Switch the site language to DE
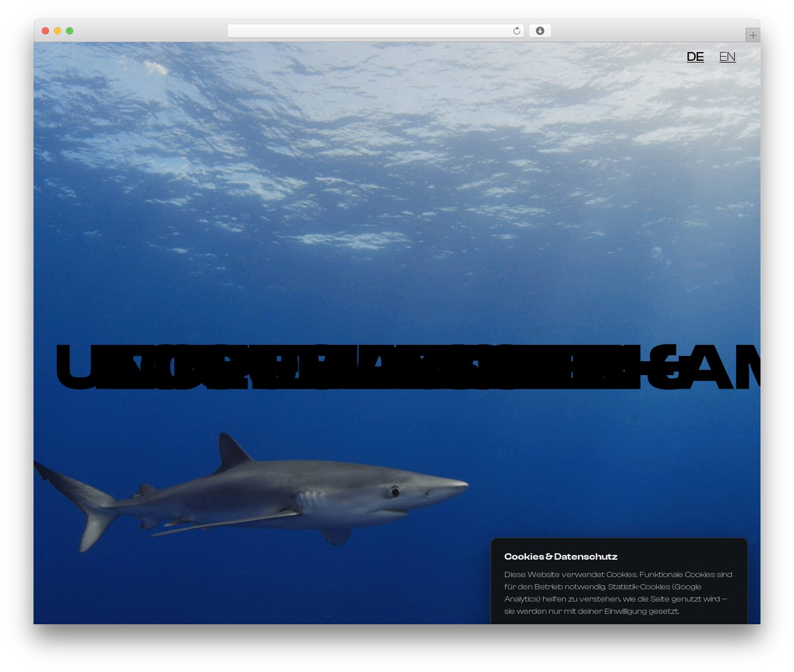The image size is (794, 672). coord(695,57)
